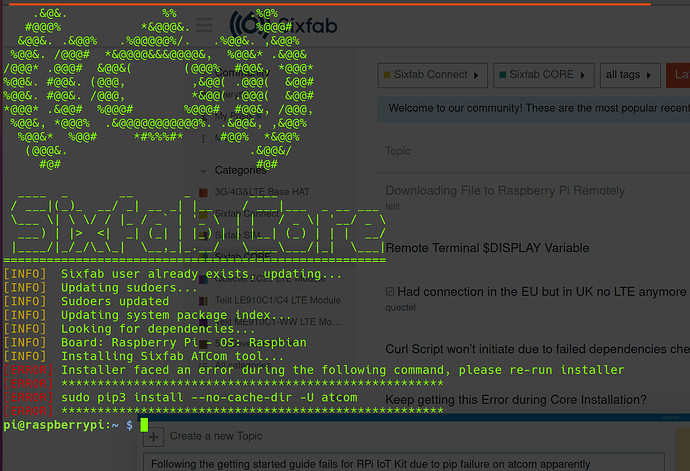690x471 pixels.
Task: Open the hamburger menu beside the Sixfab logo
Action: (204, 25)
